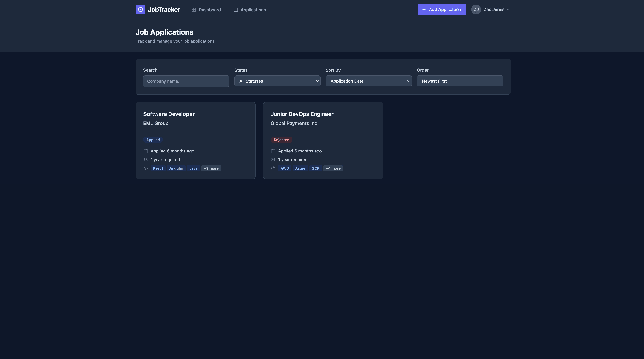This screenshot has width=644, height=359.
Task: Select the Rejected status badge
Action: [x=282, y=140]
